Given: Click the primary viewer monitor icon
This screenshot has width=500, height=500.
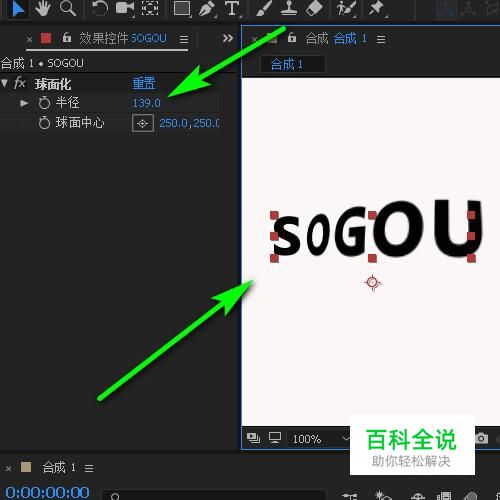Looking at the screenshot, I should pyautogui.click(x=275, y=438).
